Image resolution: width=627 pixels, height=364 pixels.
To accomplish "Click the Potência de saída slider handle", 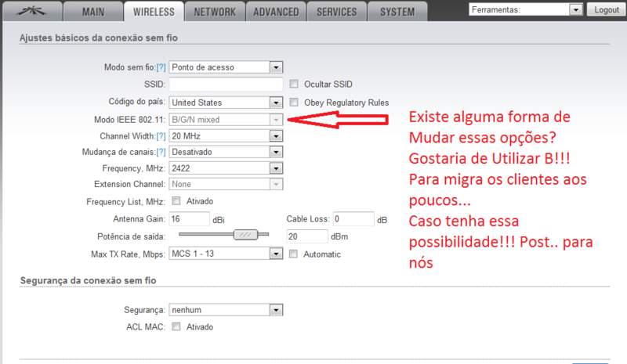I will pyautogui.click(x=245, y=235).
